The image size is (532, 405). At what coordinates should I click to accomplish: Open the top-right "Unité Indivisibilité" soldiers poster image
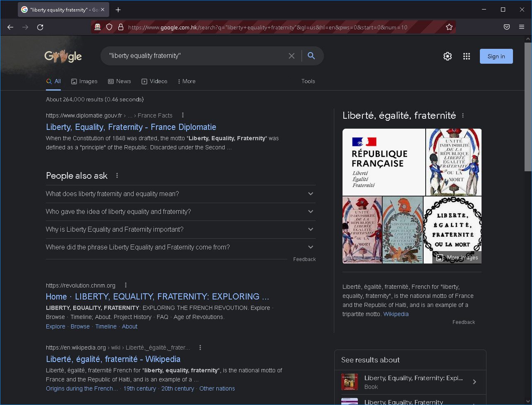454,162
